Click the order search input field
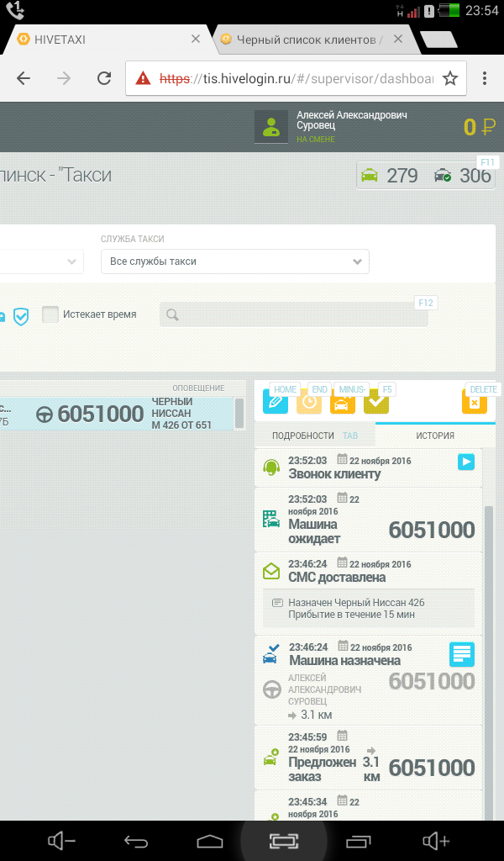This screenshot has height=861, width=504. click(x=294, y=315)
